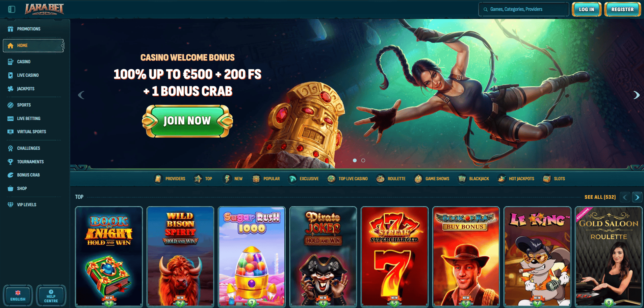The image size is (644, 308).
Task: Advance the banner with the right arrow
Action: click(636, 95)
